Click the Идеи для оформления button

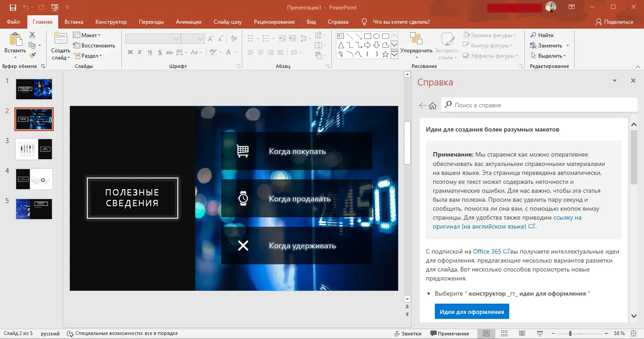coord(472,312)
